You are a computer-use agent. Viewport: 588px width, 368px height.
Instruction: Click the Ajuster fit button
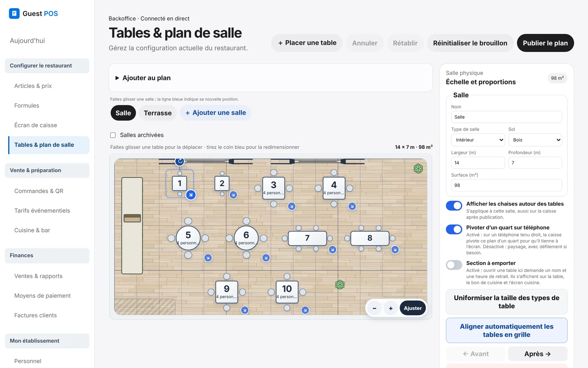413,308
